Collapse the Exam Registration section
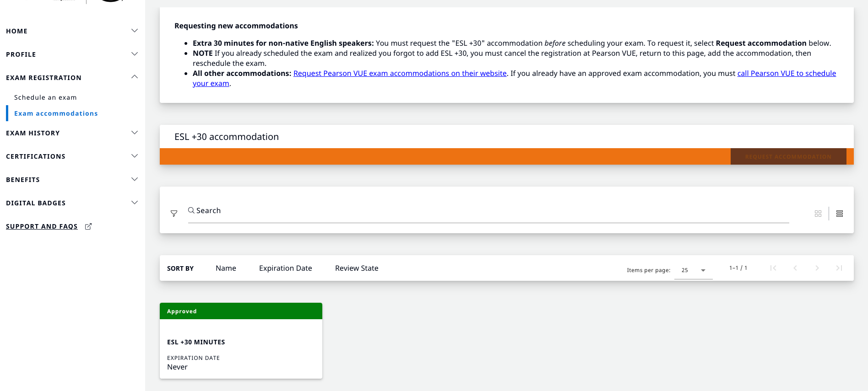 click(135, 77)
